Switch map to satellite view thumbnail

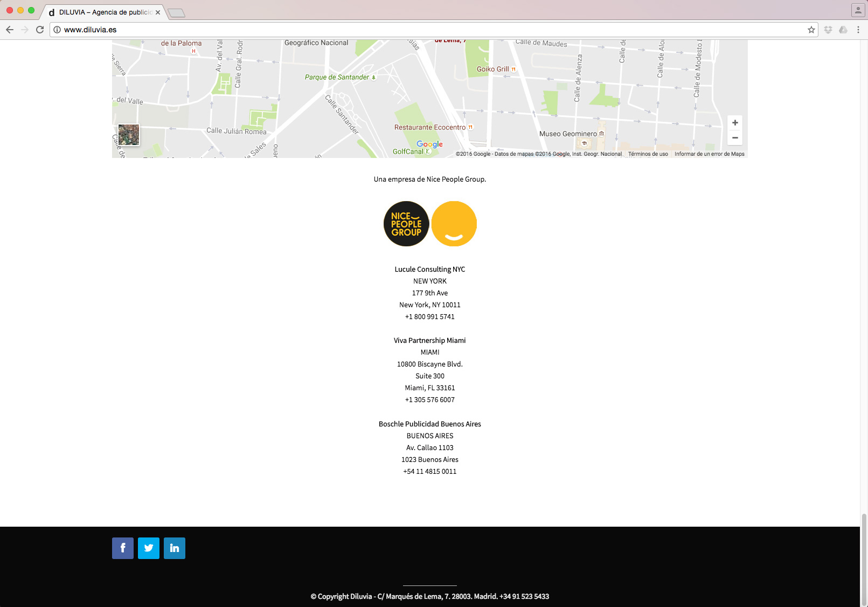(129, 135)
